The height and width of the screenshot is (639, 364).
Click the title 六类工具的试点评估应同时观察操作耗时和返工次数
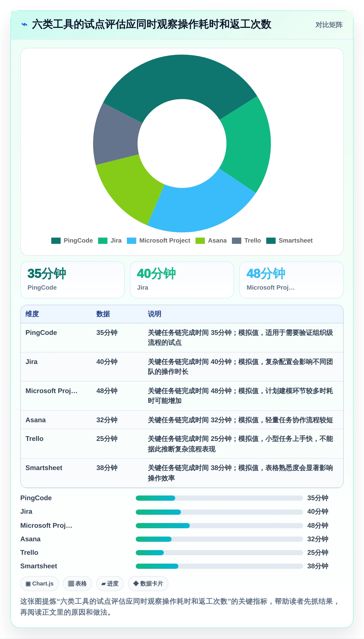pos(152,24)
